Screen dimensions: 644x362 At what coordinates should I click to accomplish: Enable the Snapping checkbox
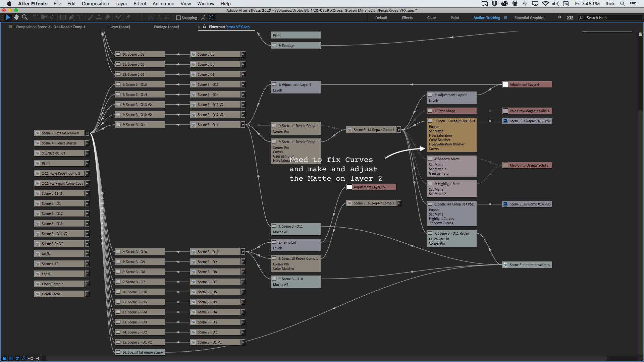[x=178, y=18]
